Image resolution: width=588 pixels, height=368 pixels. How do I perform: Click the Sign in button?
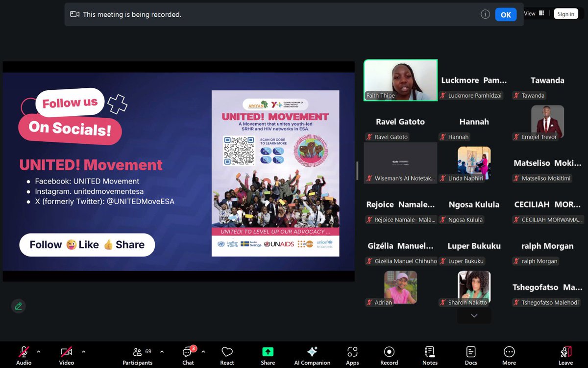566,14
